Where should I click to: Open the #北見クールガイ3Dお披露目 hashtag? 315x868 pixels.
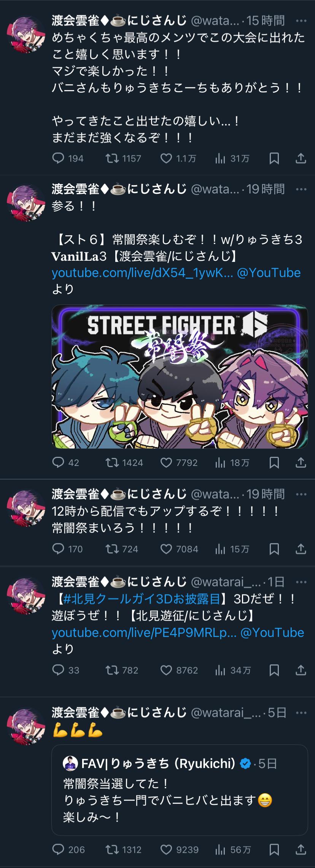(x=142, y=599)
